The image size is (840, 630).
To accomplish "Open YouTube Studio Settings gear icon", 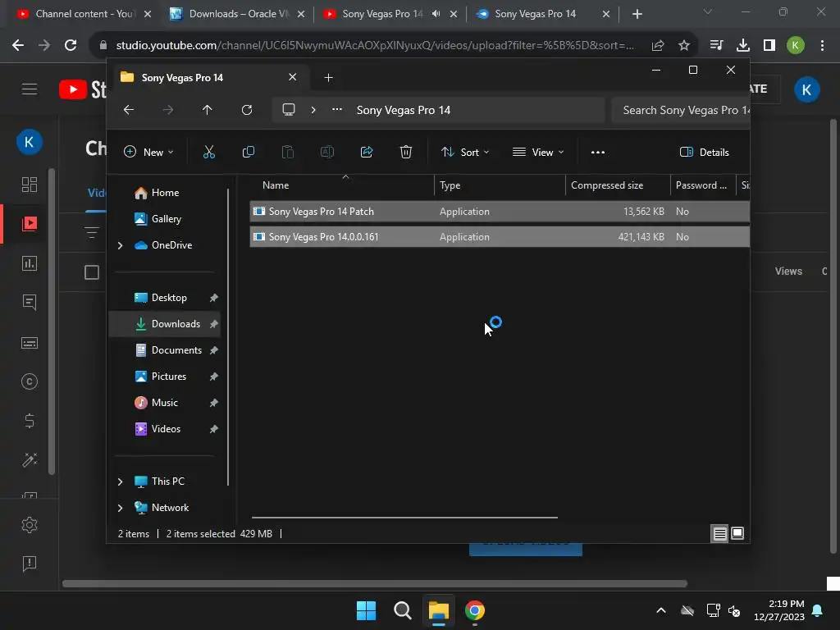I will [30, 525].
